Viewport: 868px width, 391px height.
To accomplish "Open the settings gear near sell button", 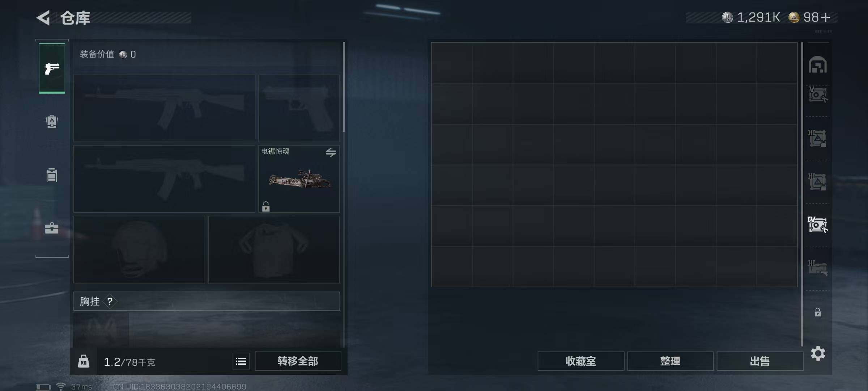I will pyautogui.click(x=818, y=353).
